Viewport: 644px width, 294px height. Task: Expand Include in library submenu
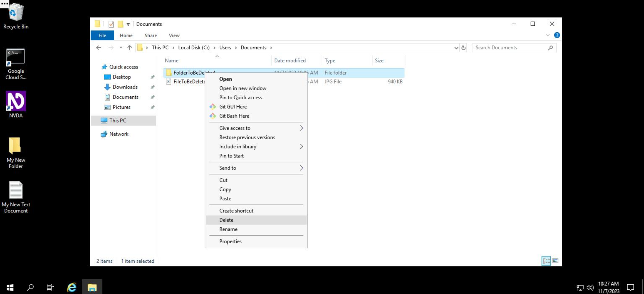256,147
